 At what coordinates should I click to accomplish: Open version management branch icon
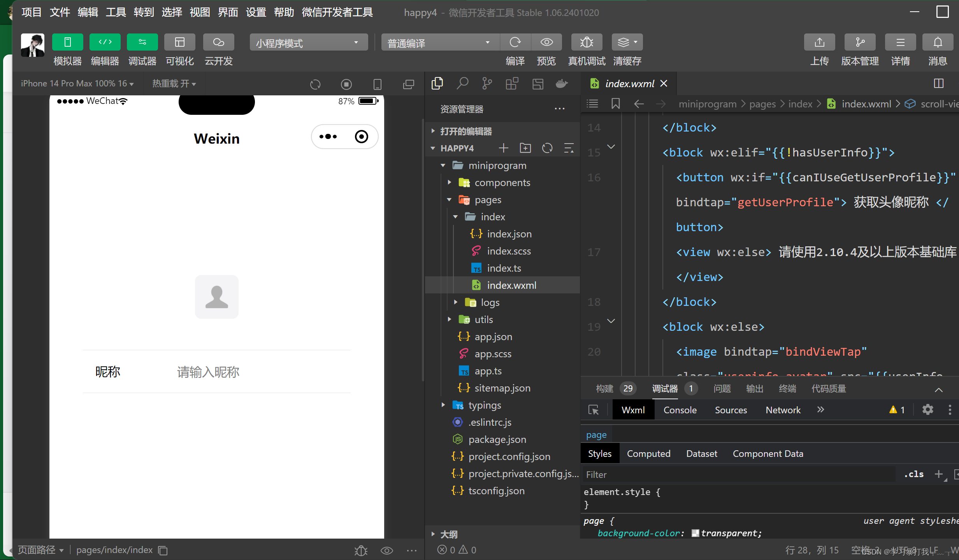click(860, 42)
